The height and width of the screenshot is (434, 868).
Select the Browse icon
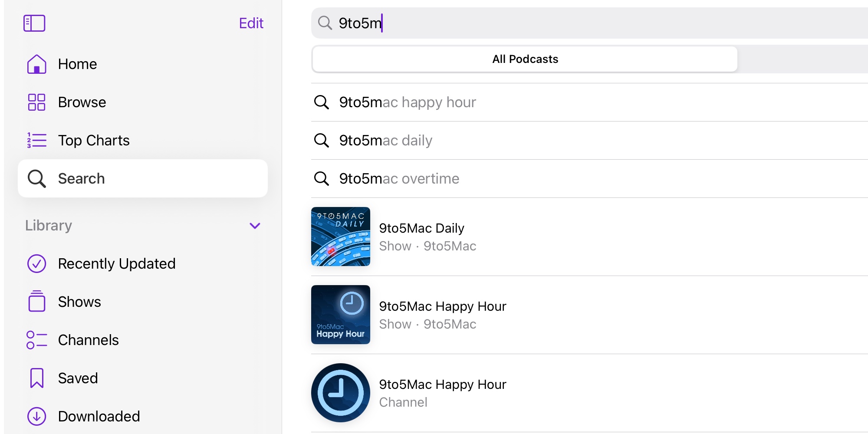tap(36, 102)
